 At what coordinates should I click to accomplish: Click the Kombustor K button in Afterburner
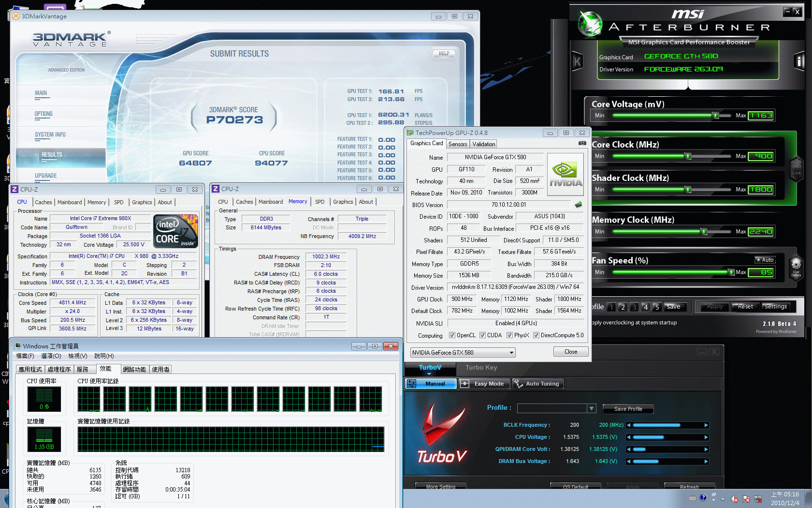(577, 61)
